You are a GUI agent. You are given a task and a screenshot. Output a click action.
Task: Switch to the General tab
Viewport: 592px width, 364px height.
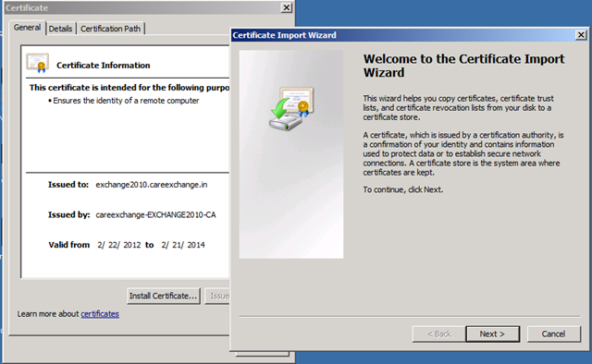pyautogui.click(x=27, y=28)
